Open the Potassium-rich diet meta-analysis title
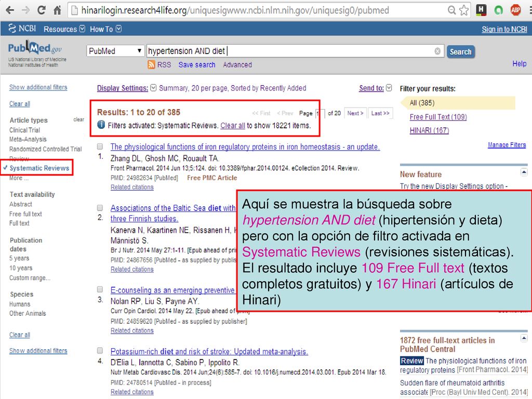Image resolution: width=532 pixels, height=399 pixels. coord(209,352)
